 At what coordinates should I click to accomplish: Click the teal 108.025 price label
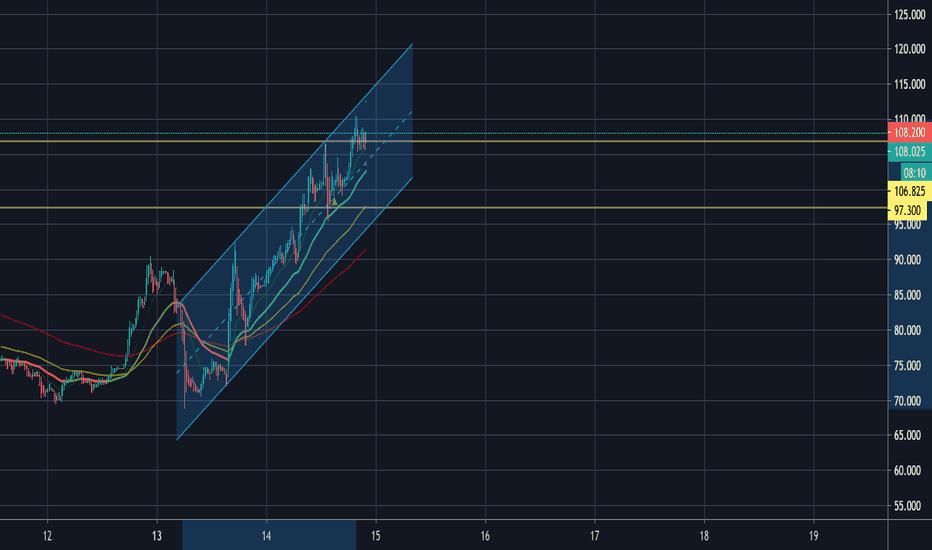click(x=909, y=152)
